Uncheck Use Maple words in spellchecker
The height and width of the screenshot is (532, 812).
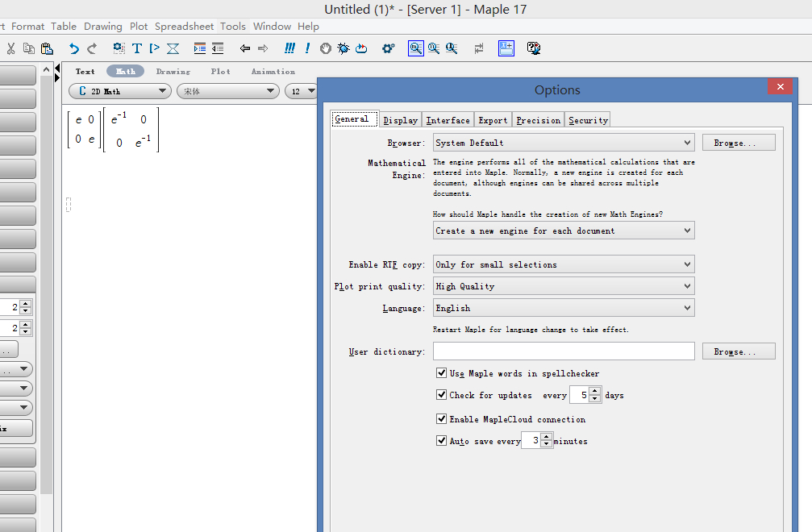point(441,373)
